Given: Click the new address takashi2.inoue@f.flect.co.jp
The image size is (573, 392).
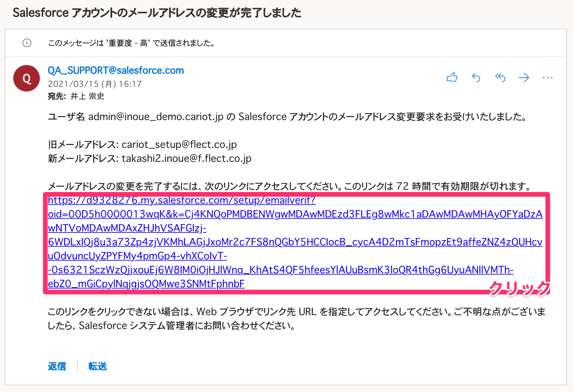Looking at the screenshot, I should 187,159.
